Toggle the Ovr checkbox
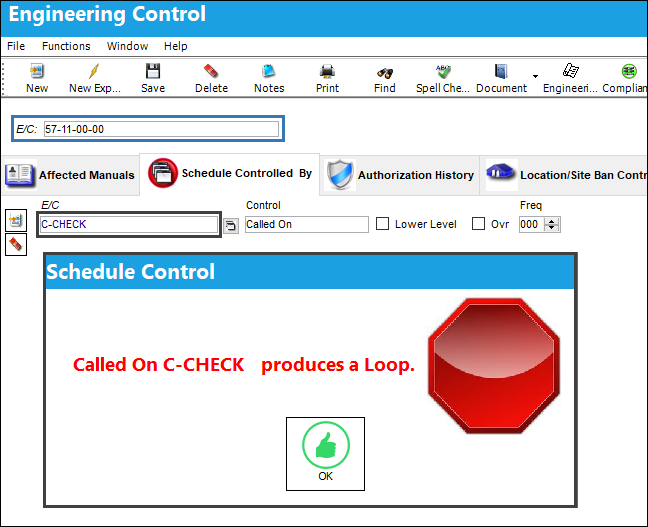 coord(478,224)
